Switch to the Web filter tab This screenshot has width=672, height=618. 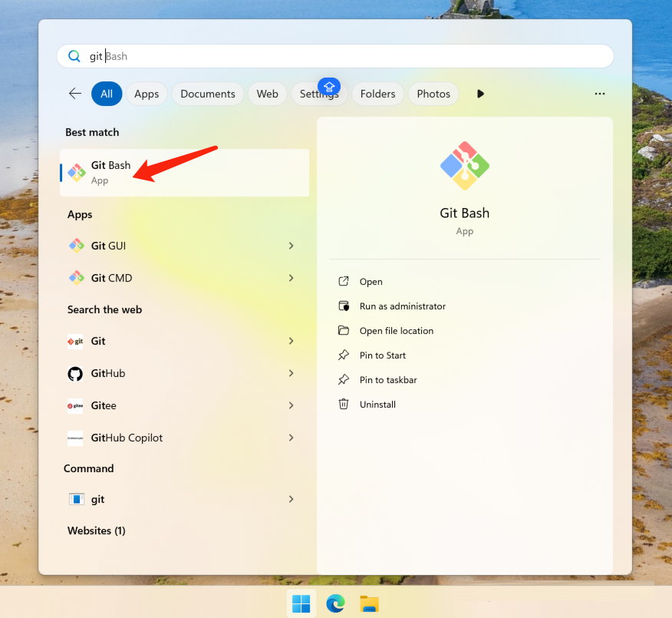coord(268,94)
